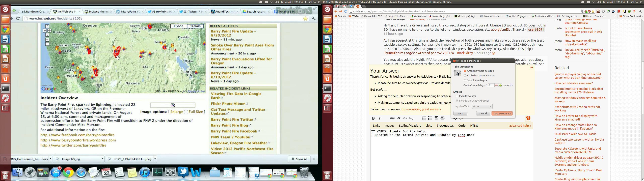Click the delay seconds input field
This screenshot has height=181, width=644.
[491, 85]
